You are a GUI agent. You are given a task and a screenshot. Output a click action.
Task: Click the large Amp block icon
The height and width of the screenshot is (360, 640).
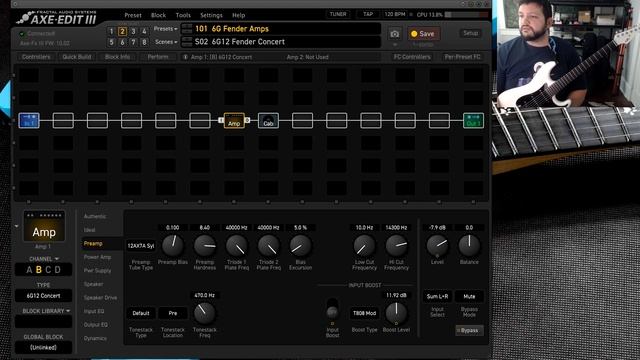[x=44, y=227]
